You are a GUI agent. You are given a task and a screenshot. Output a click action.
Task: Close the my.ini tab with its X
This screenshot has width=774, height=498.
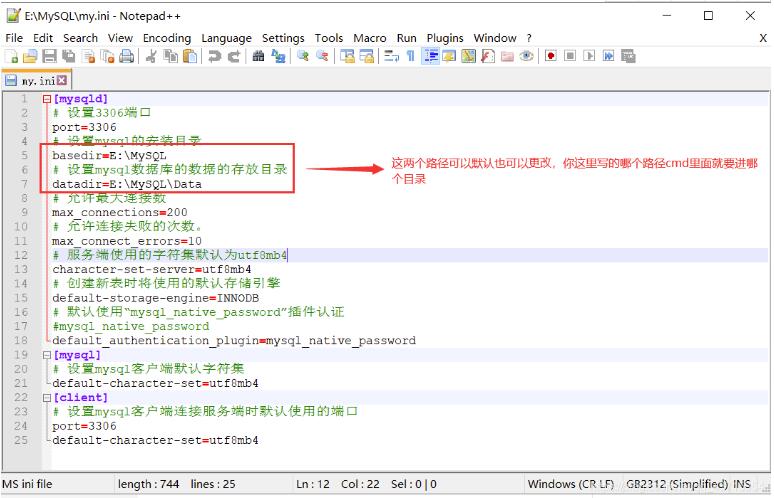pyautogui.click(x=62, y=80)
